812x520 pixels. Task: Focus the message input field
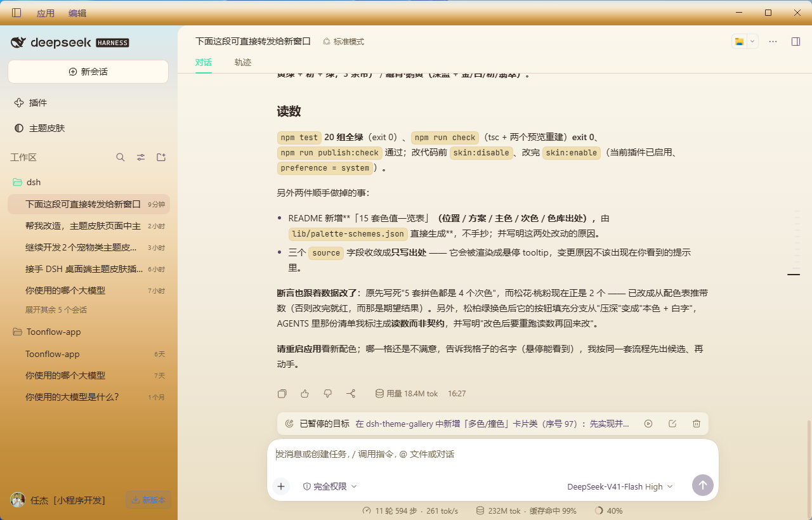[x=493, y=455]
